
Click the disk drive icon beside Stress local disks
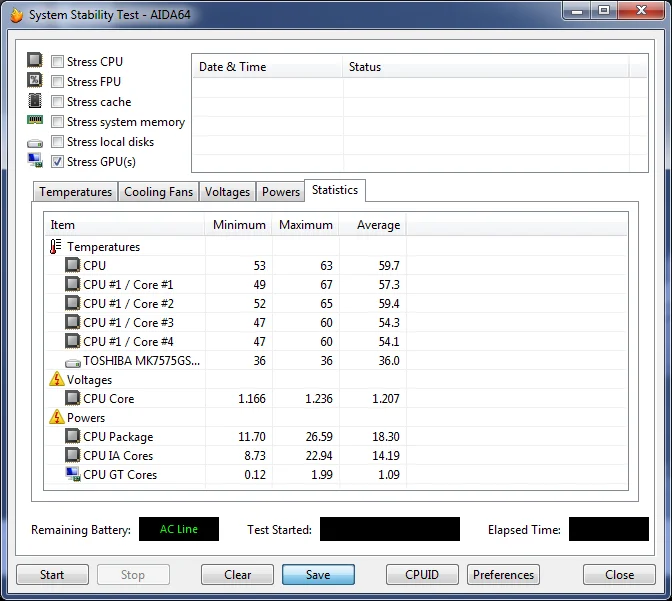[35, 143]
